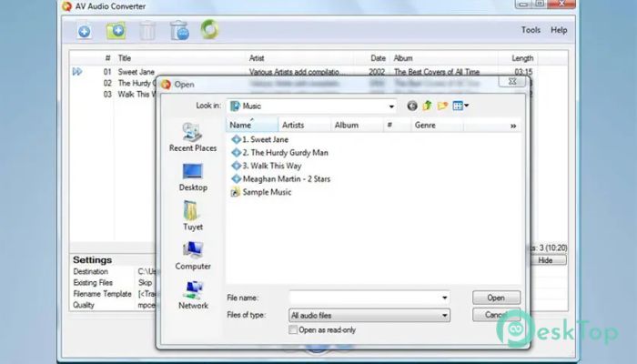Click the Open button in dialog

click(496, 298)
